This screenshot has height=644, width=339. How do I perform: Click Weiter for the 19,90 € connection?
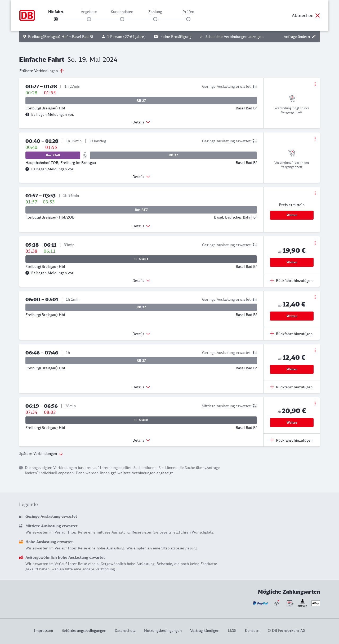[292, 262]
